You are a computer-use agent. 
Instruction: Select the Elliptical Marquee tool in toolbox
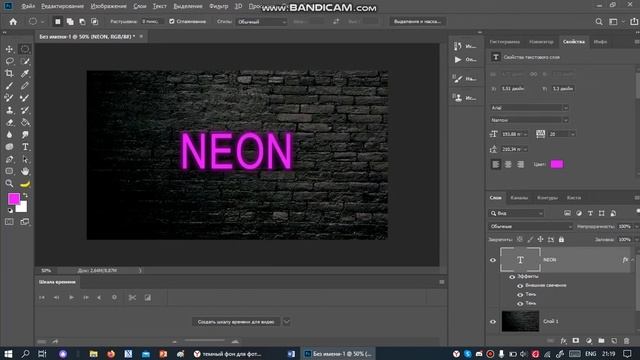pos(25,49)
